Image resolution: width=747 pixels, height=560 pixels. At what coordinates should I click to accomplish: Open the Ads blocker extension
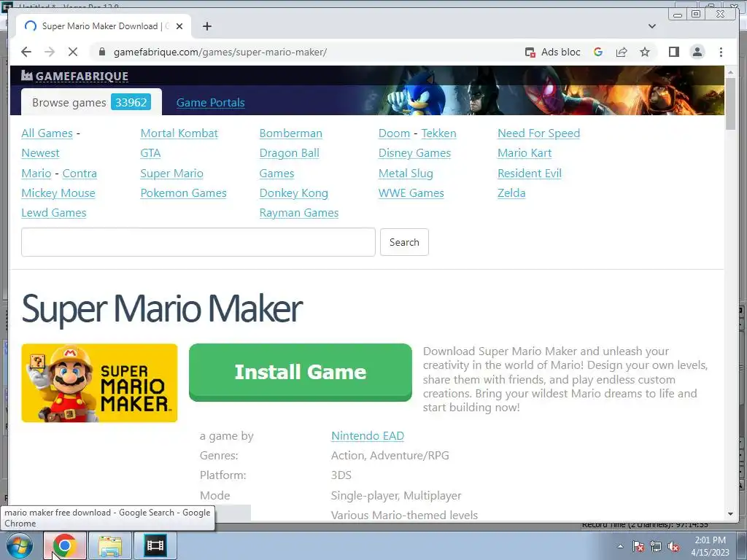click(552, 52)
